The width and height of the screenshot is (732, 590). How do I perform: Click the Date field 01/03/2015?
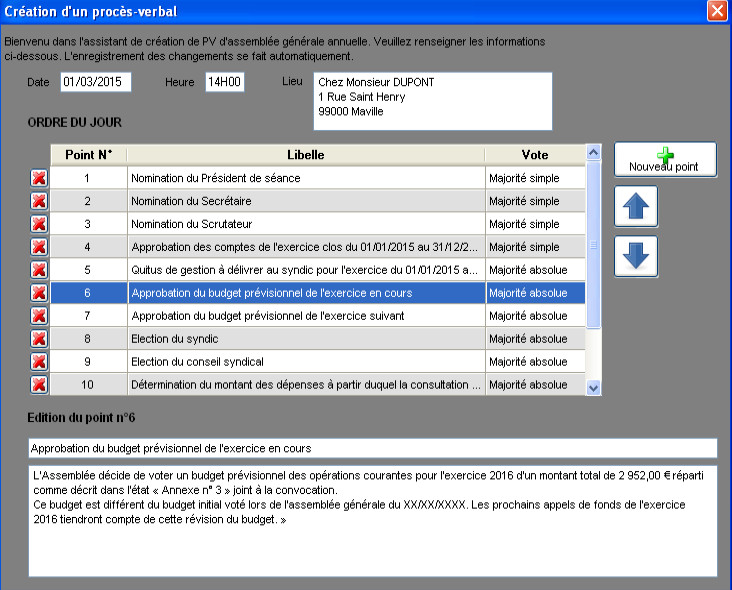(96, 82)
